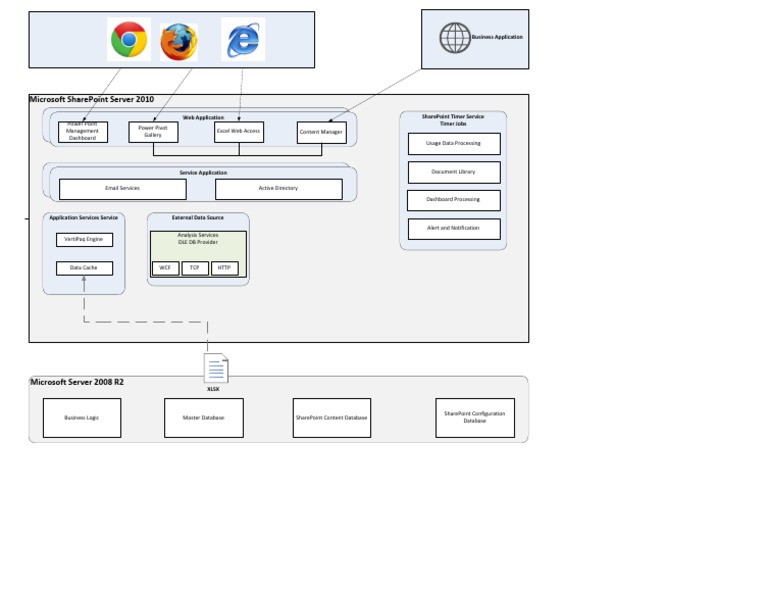Select the SharePoint Content Database box
The image size is (768, 590).
click(332, 418)
